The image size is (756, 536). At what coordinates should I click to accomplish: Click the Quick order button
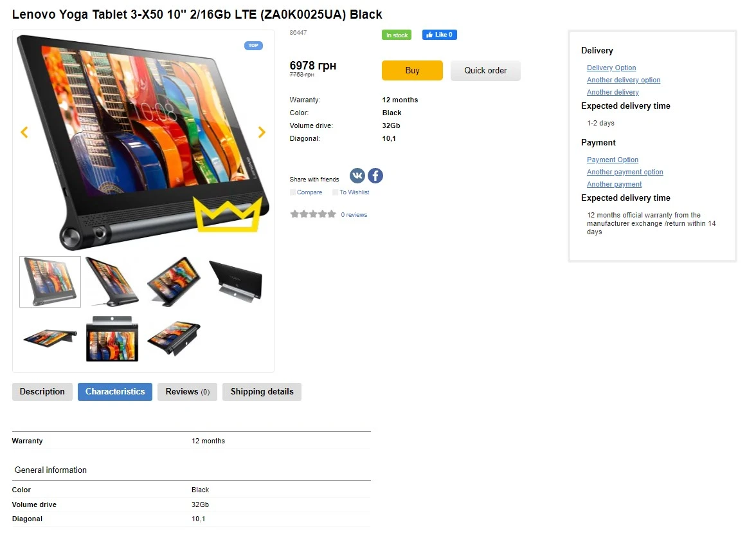pos(485,70)
